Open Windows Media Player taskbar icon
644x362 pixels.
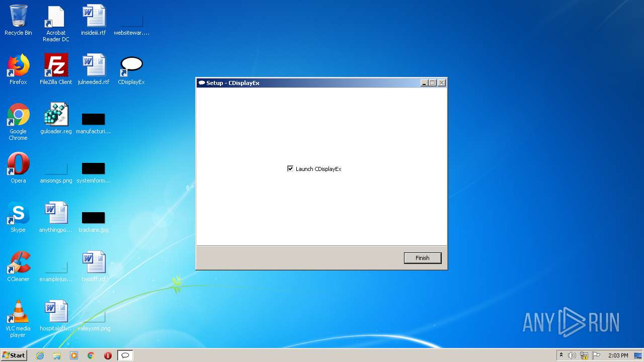point(74,355)
